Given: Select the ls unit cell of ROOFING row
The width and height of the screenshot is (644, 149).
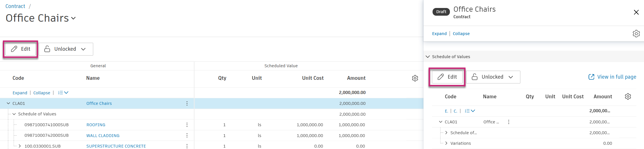Looking at the screenshot, I should pyautogui.click(x=259, y=125).
